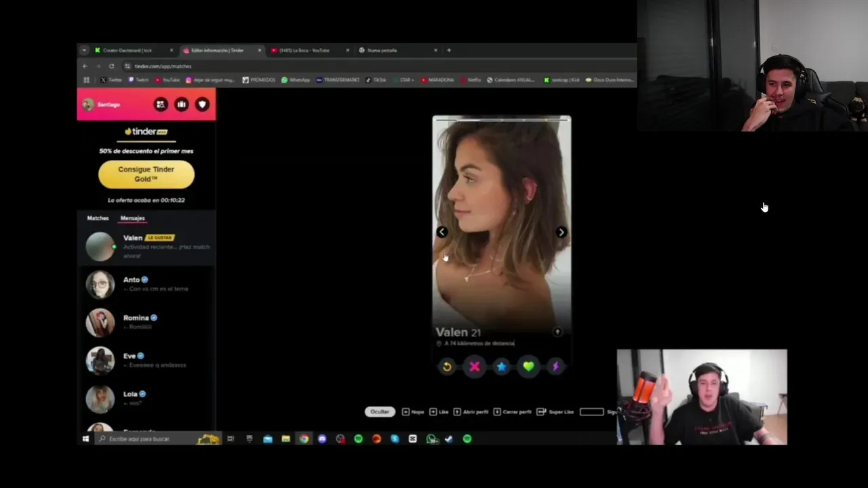Open the Twitter bookmark
This screenshot has width=868, height=488.
pos(111,80)
